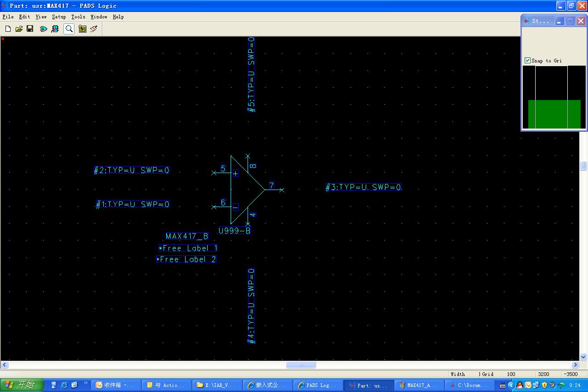This screenshot has width=588, height=392.
Task: Toggle the Snap to Grid checkbox
Action: 527,61
